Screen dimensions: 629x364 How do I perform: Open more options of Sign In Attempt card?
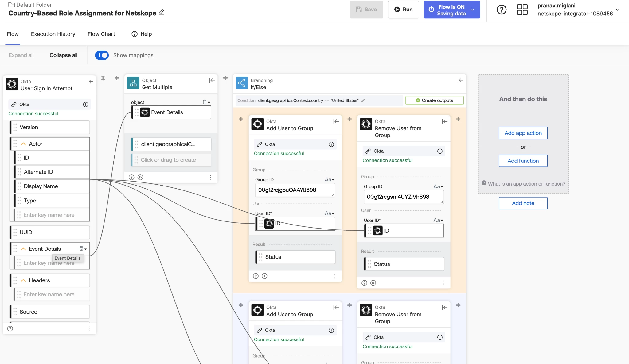point(89,329)
